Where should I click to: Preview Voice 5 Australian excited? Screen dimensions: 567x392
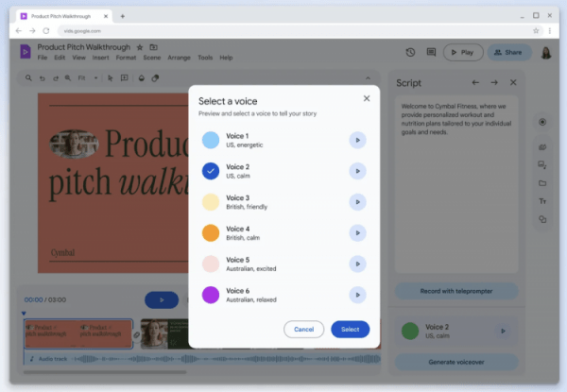click(357, 264)
